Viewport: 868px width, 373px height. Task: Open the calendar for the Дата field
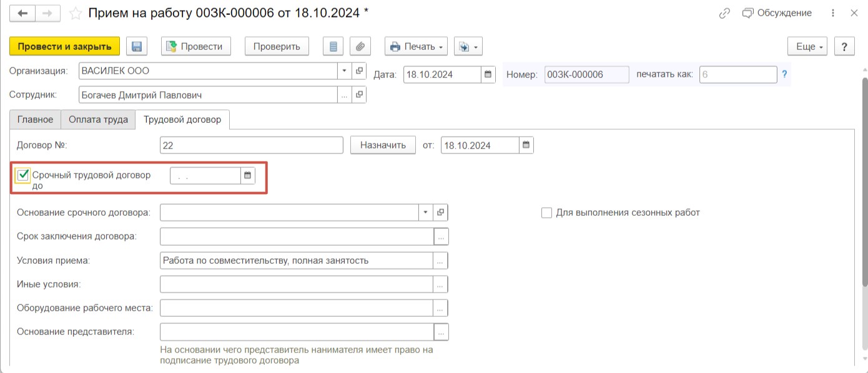pyautogui.click(x=488, y=75)
